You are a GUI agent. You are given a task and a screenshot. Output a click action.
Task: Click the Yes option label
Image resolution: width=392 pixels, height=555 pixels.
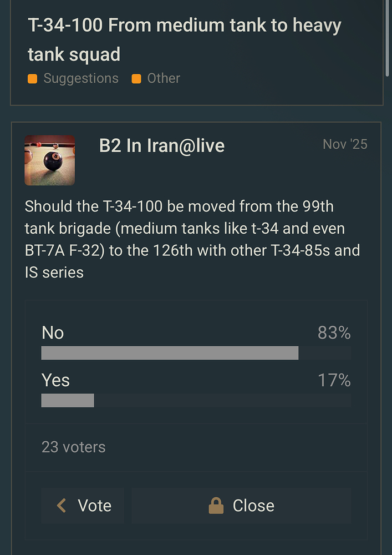(56, 380)
